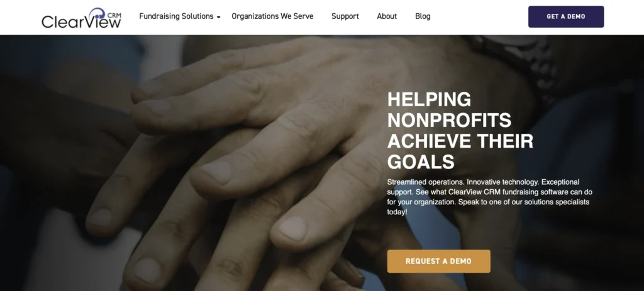Click the small CRM text in logo
644x291 pixels.
114,15
